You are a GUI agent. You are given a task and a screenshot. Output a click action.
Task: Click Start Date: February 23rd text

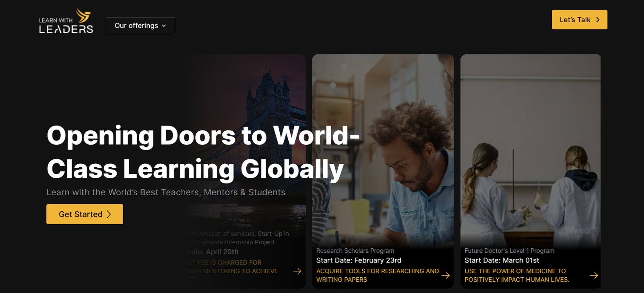359,260
